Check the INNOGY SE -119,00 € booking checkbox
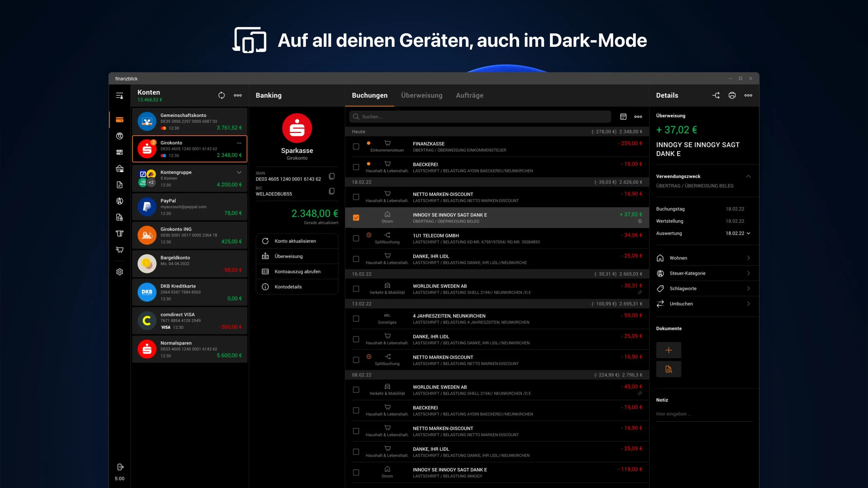This screenshot has height=488, width=868. coord(356,472)
